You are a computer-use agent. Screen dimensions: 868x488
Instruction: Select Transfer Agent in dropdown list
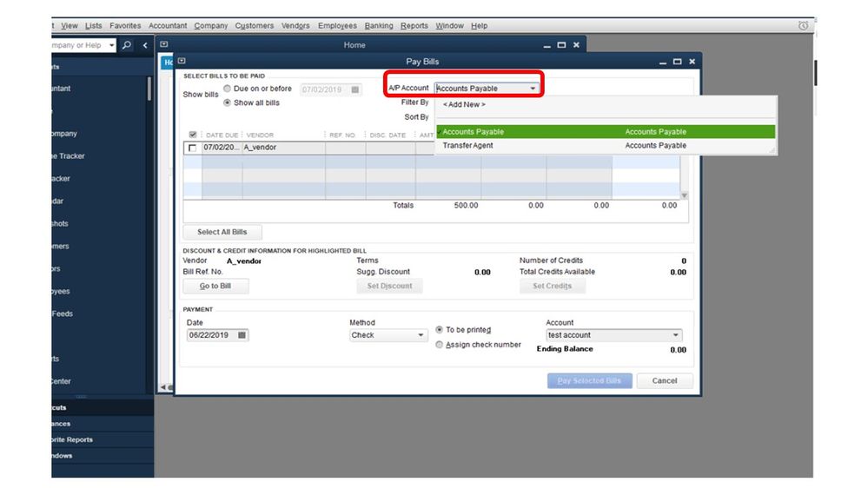click(606, 146)
